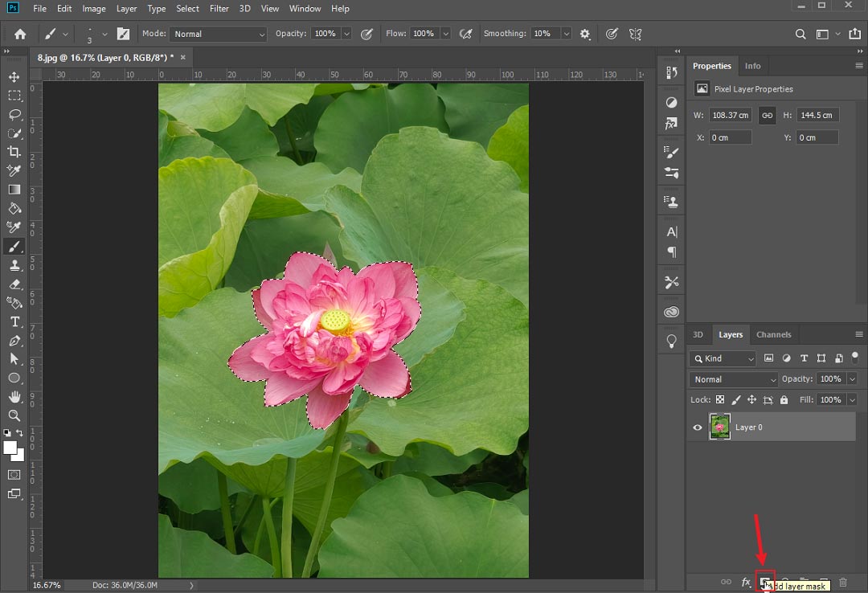Open the Kind filter dropdown
Image resolution: width=868 pixels, height=593 pixels.
[x=721, y=358]
